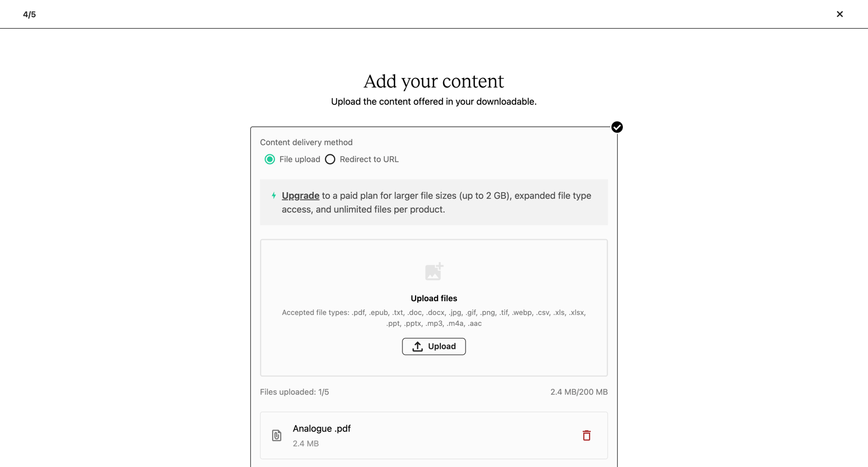Click the Upload button
The height and width of the screenshot is (467, 868).
pyautogui.click(x=433, y=347)
